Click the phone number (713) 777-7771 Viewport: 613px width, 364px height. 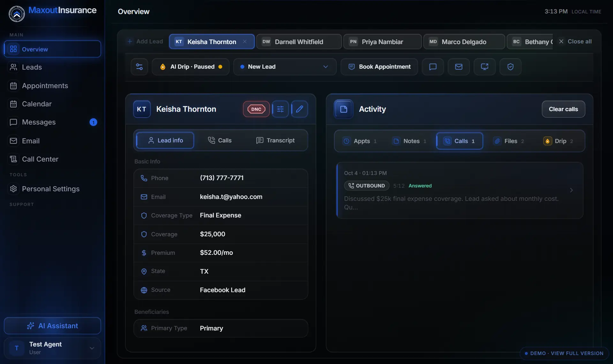pyautogui.click(x=222, y=178)
